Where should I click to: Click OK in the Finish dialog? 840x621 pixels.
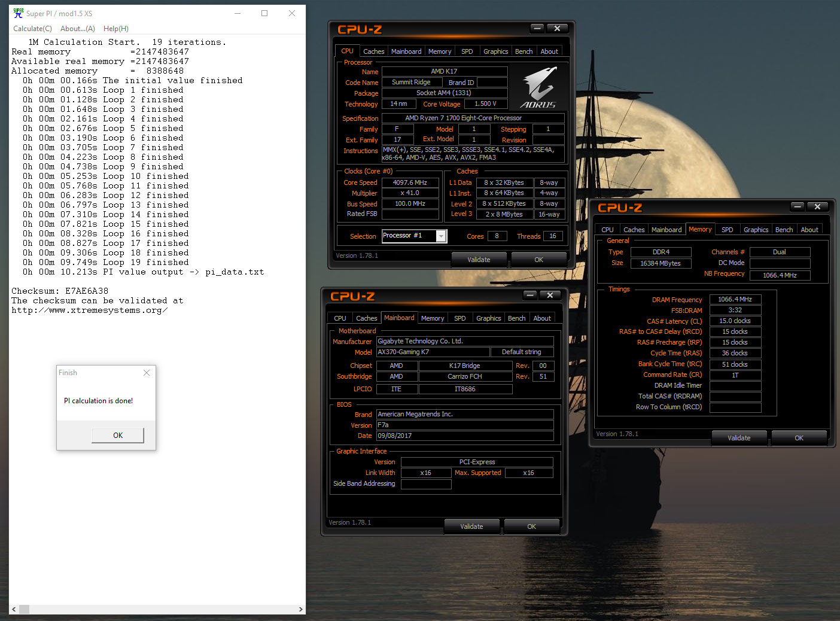(x=118, y=436)
